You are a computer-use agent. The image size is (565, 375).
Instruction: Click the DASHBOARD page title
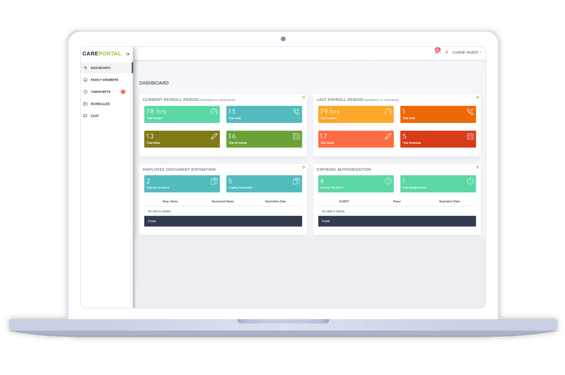tap(154, 83)
